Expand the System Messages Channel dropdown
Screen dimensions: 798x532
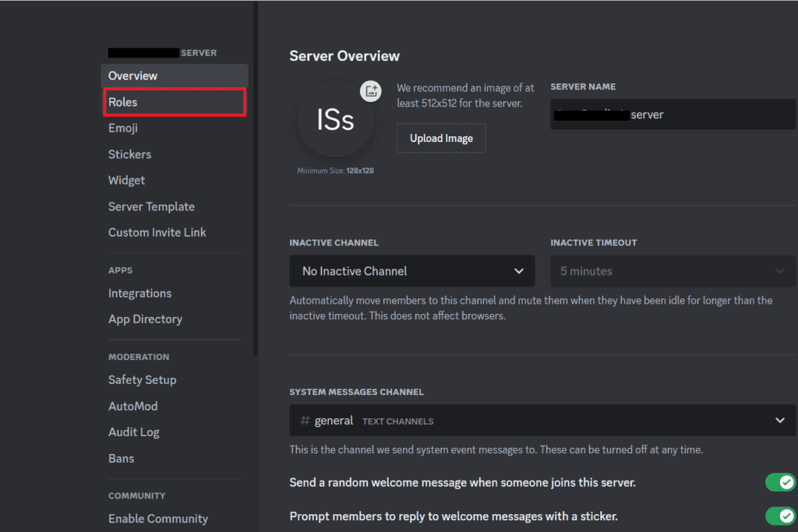point(542,421)
